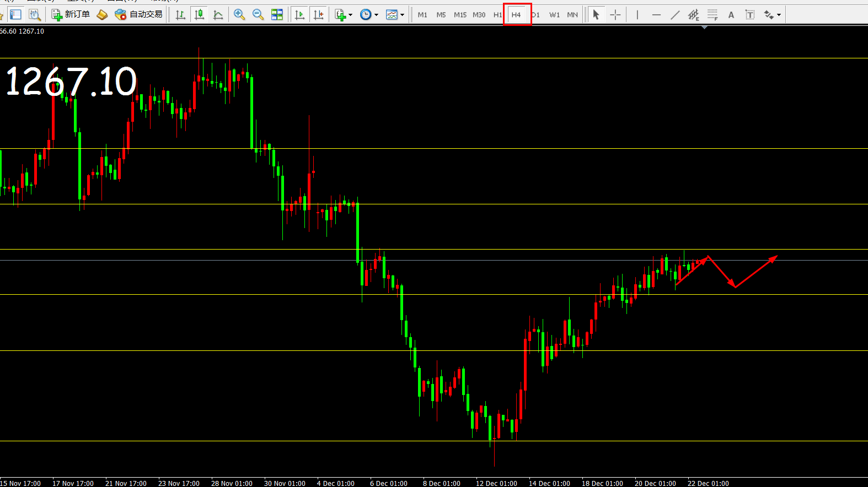Click the '17 Nov 17:00' time axis label
Viewport: 868px width, 487px height.
click(73, 483)
